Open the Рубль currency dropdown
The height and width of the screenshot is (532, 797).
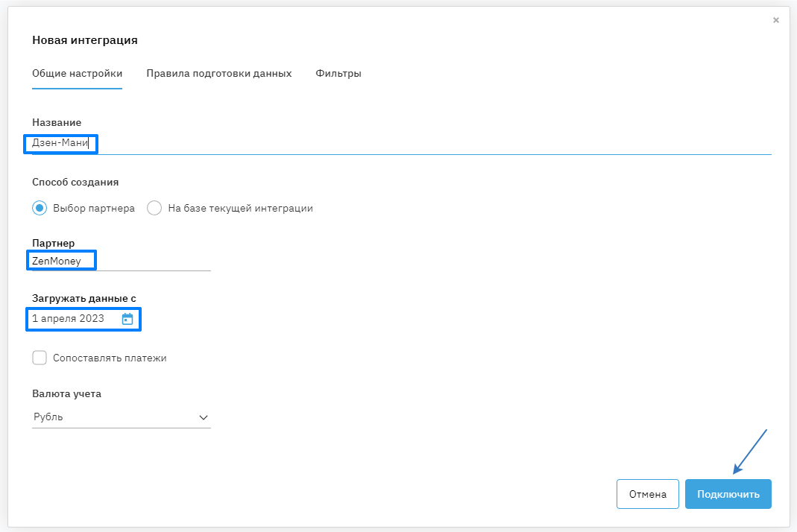coord(121,417)
